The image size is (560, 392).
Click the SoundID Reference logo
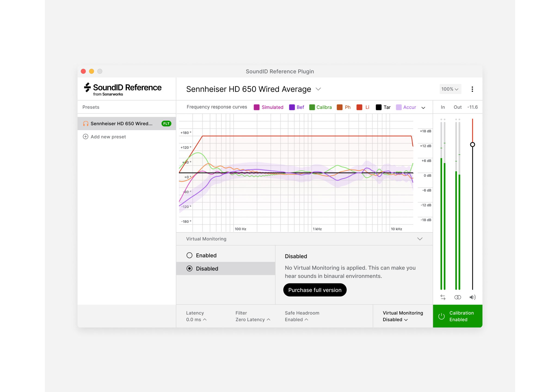click(122, 89)
